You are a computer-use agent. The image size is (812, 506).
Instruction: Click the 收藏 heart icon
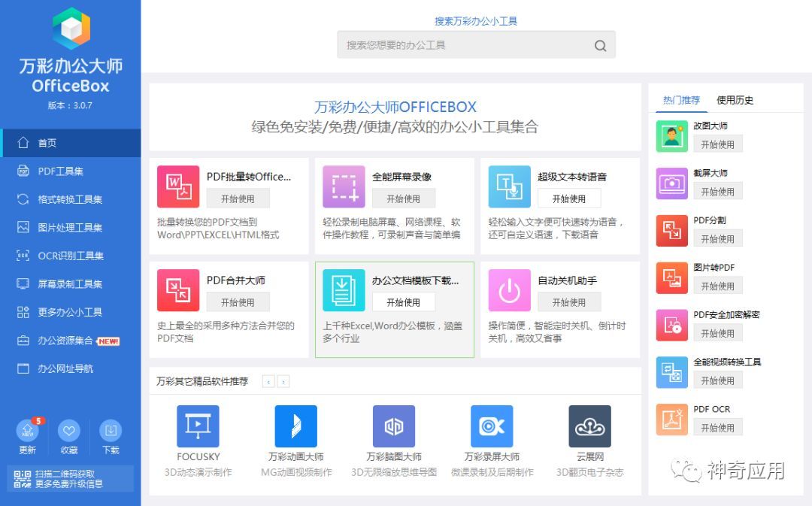tap(69, 431)
